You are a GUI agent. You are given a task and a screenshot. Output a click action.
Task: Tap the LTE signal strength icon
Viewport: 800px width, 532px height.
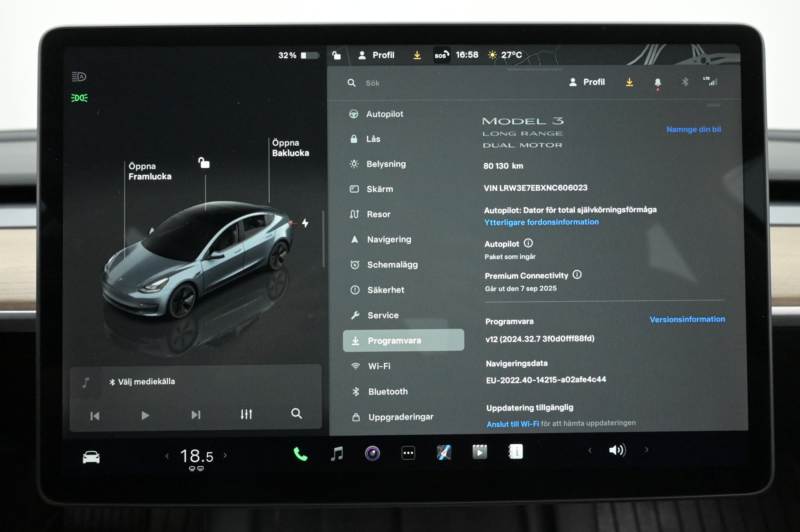[x=710, y=81]
